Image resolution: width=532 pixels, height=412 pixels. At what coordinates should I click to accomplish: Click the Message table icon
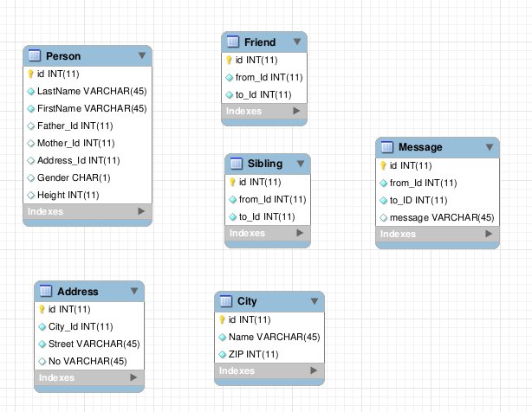tap(387, 146)
